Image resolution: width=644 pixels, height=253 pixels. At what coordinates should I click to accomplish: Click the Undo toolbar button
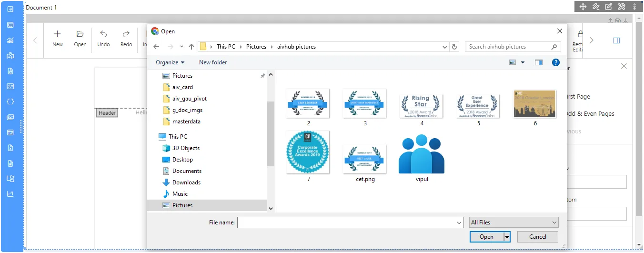103,39
